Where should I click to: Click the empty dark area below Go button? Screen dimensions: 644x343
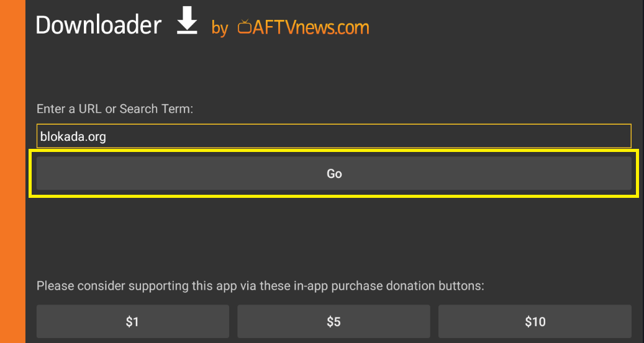334,236
